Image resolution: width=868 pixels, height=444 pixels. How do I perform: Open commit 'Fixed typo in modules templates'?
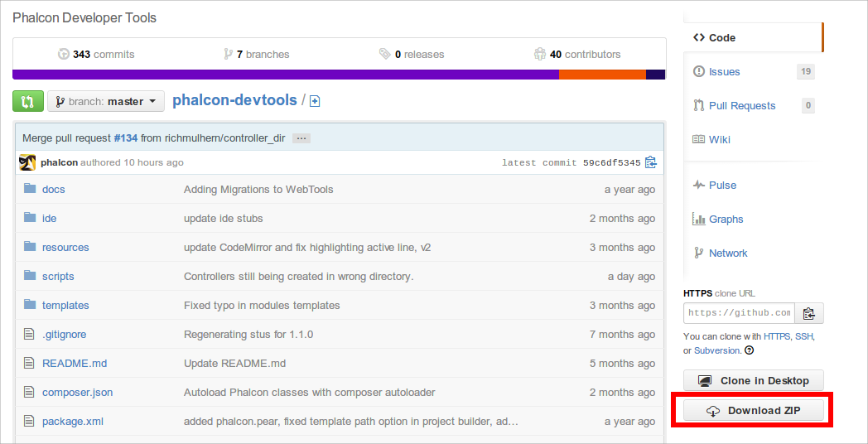pos(262,306)
